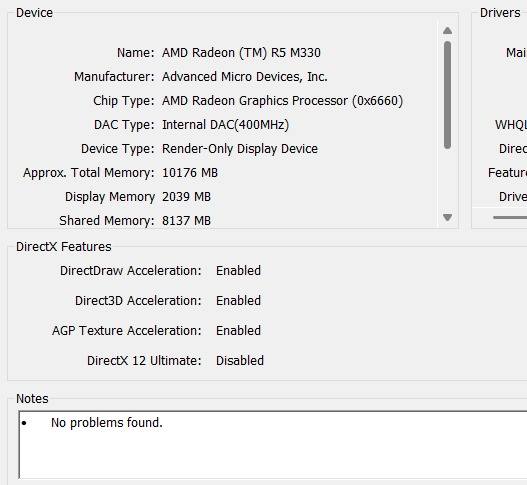Click the 'Display Memory' label
Viewport: 527px width, 485px height.
pos(110,197)
